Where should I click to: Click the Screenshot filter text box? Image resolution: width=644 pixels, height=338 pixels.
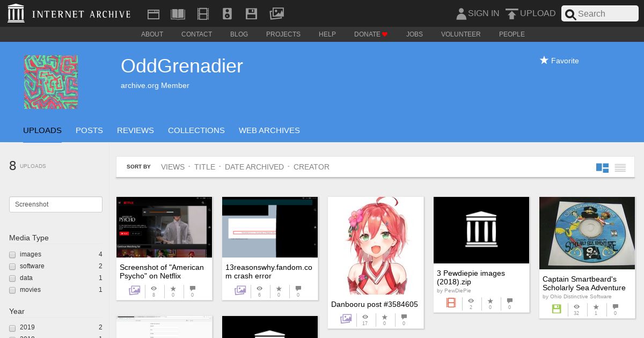[56, 204]
